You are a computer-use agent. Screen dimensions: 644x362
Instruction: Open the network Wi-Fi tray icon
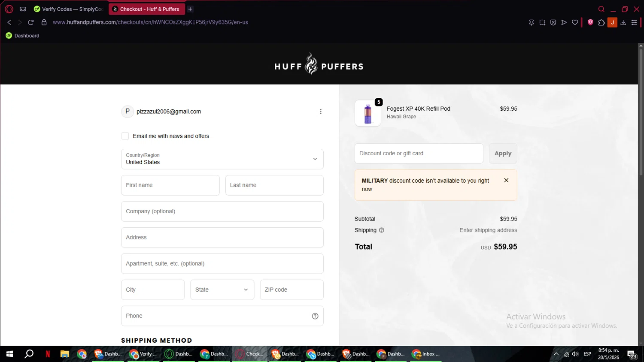pos(566,354)
